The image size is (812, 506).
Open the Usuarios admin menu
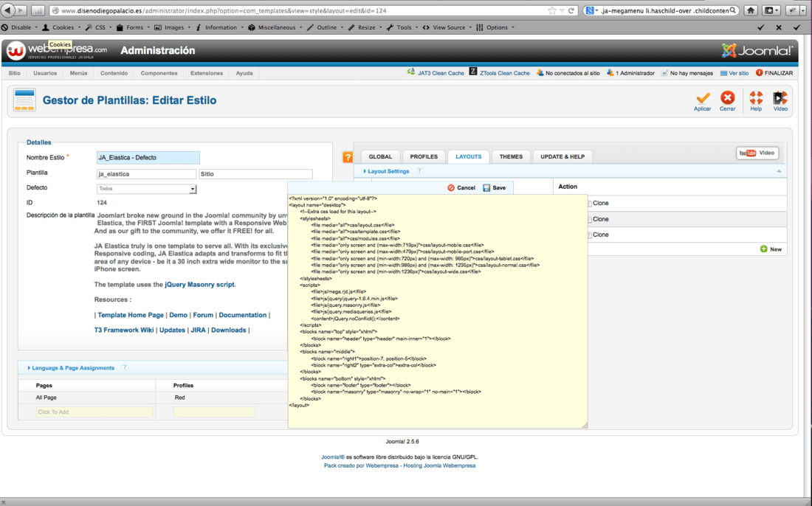click(45, 73)
